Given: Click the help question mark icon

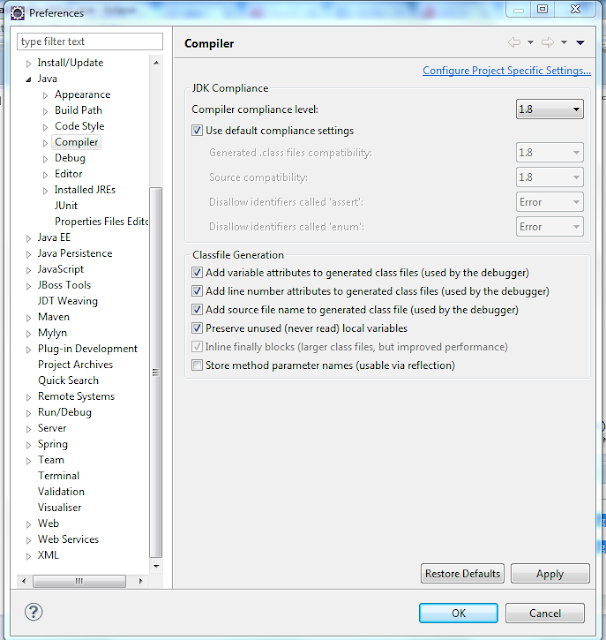Looking at the screenshot, I should [x=33, y=612].
